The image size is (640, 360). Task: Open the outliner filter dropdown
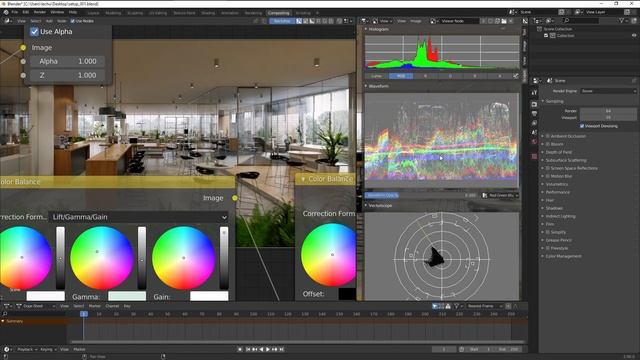coord(623,20)
